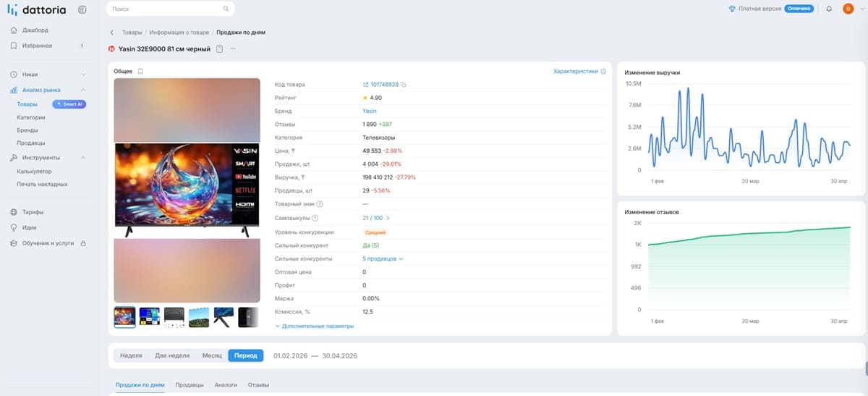
Task: Switch to the Продавцы tab
Action: point(190,385)
